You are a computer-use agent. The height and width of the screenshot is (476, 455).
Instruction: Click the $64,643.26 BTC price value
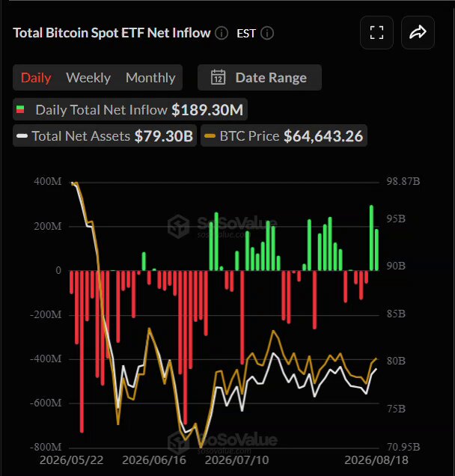coord(323,136)
